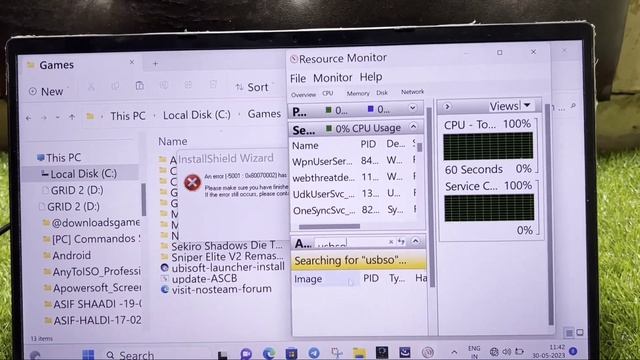Open the Monitor menu in Resource Monitor
The height and width of the screenshot is (360, 640).
[333, 78]
